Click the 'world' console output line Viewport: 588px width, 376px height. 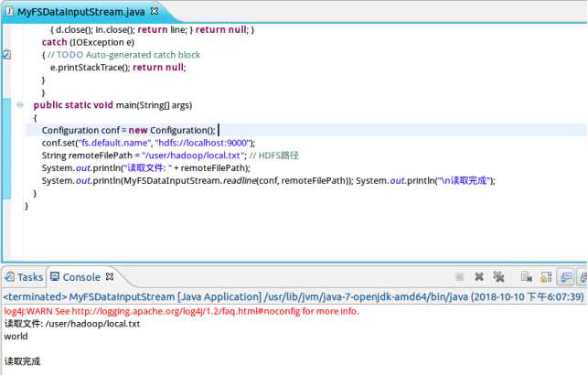click(16, 337)
